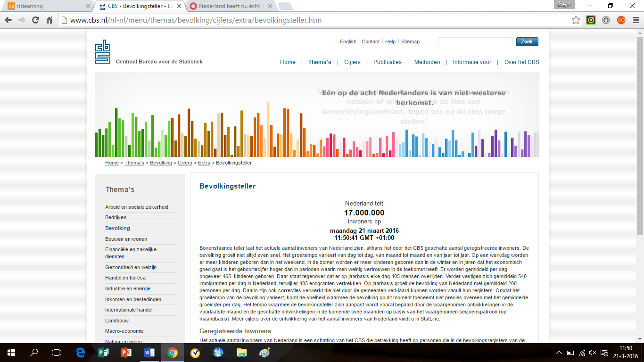The height and width of the screenshot is (362, 644).
Task: Click the Home breadcrumb link
Action: [112, 163]
